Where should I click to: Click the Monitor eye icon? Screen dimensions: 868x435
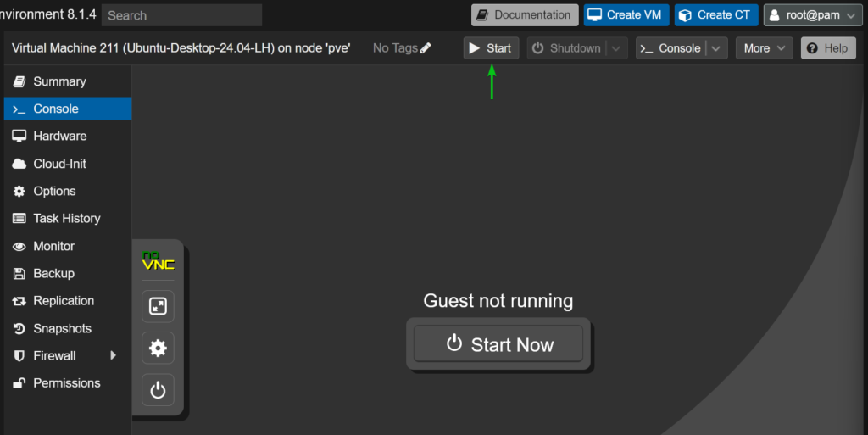coord(19,246)
